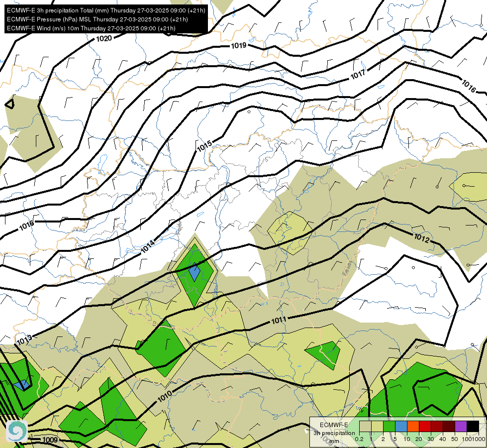Select the dark red 30–40 mm legend swatch
487x448 pixels.
tap(437, 427)
